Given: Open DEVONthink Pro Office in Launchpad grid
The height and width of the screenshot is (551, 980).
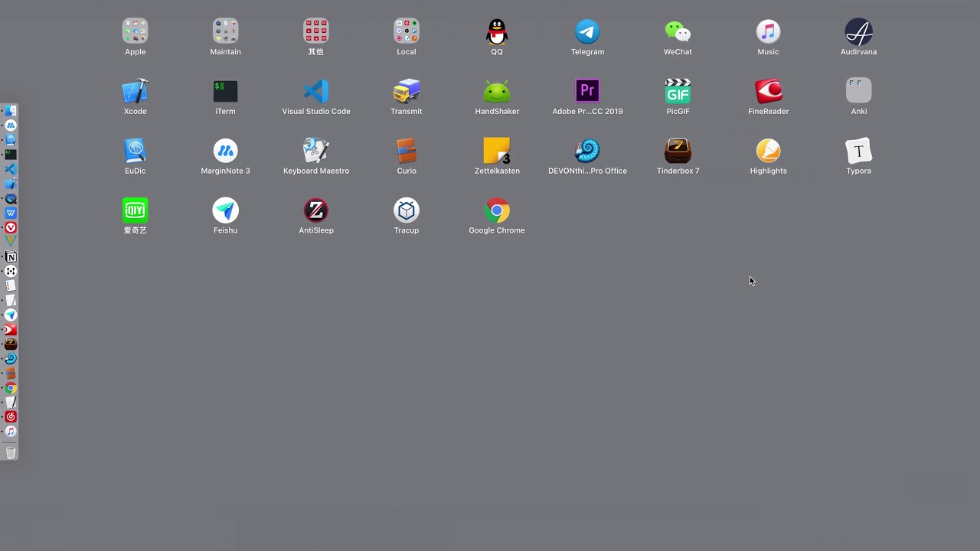Looking at the screenshot, I should pyautogui.click(x=587, y=151).
